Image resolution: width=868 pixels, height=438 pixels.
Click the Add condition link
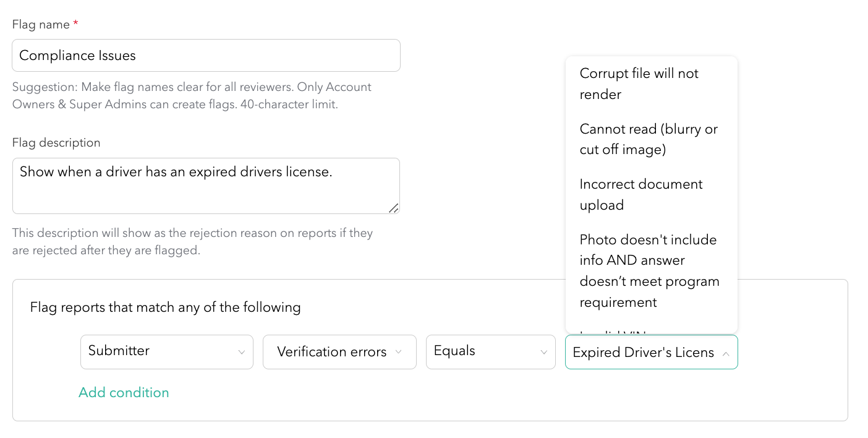[x=124, y=393]
